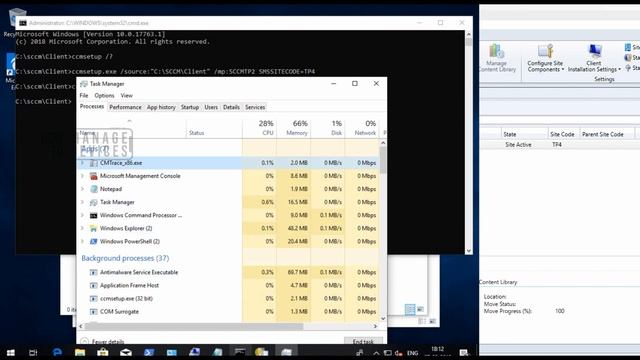Viewport: 640px width, 360px height.
Task: Click the COM Surrogate process icon
Action: coord(93,311)
